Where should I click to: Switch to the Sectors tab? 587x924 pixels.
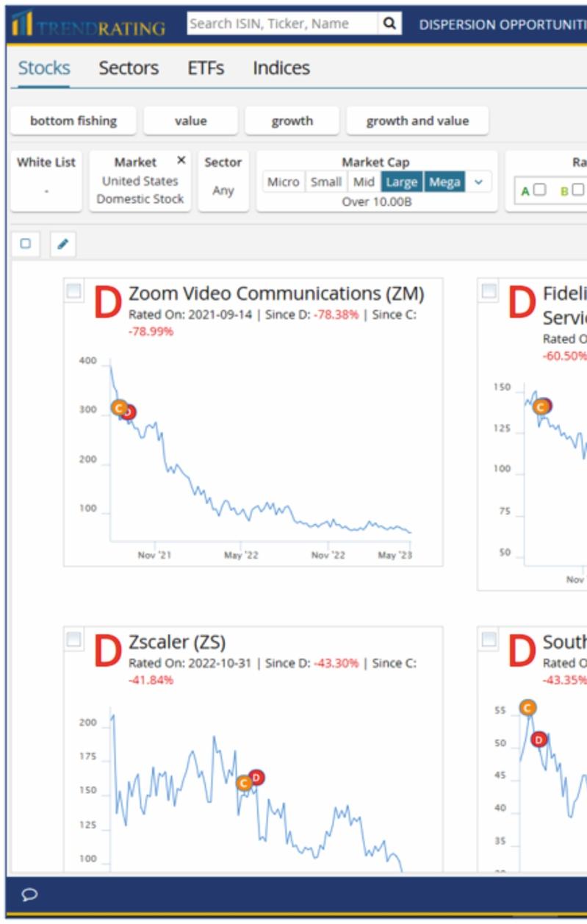click(129, 68)
